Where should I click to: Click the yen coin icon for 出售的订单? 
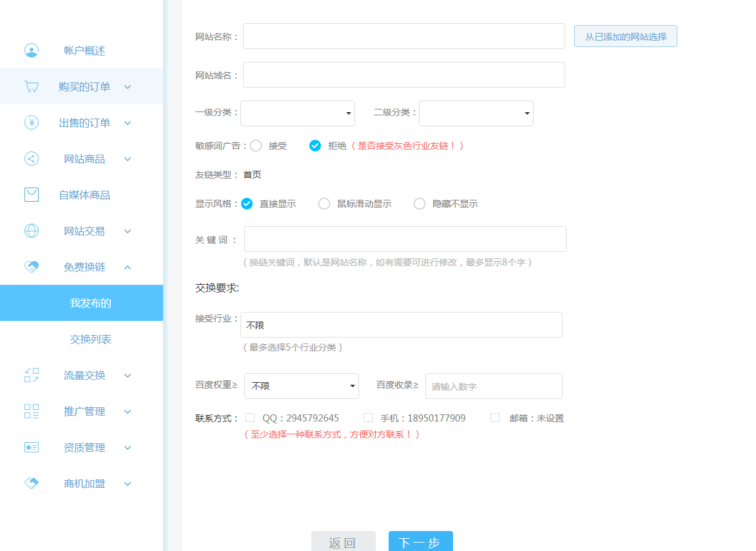tap(31, 122)
